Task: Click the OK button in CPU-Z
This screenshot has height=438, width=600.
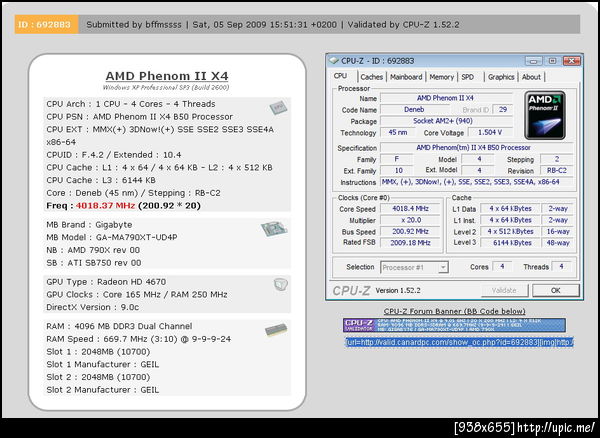Action: pyautogui.click(x=556, y=290)
